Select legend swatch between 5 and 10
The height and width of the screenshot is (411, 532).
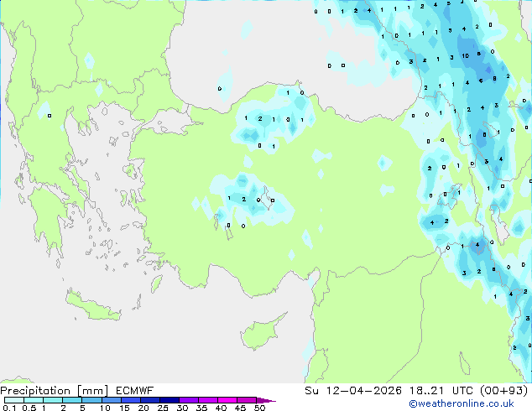(x=91, y=400)
